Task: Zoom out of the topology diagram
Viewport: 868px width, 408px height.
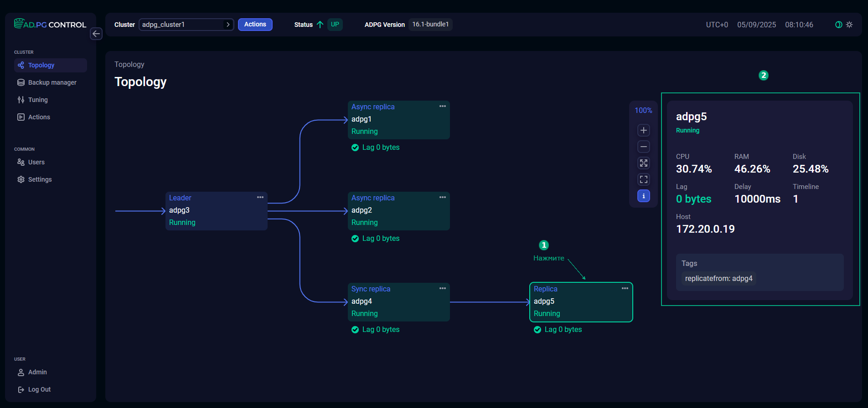Action: (643, 147)
